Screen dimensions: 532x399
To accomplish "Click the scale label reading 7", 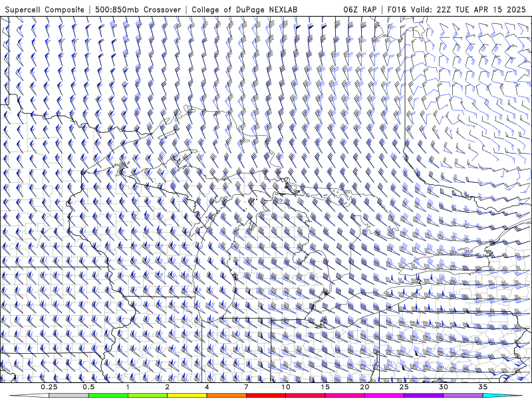I will tap(246, 387).
